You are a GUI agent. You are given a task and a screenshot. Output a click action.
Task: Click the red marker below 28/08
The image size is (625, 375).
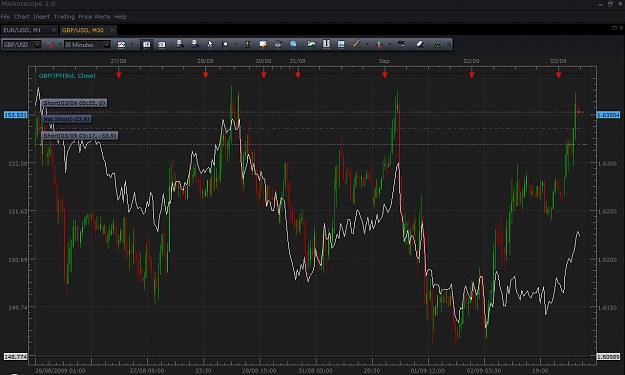[205, 75]
